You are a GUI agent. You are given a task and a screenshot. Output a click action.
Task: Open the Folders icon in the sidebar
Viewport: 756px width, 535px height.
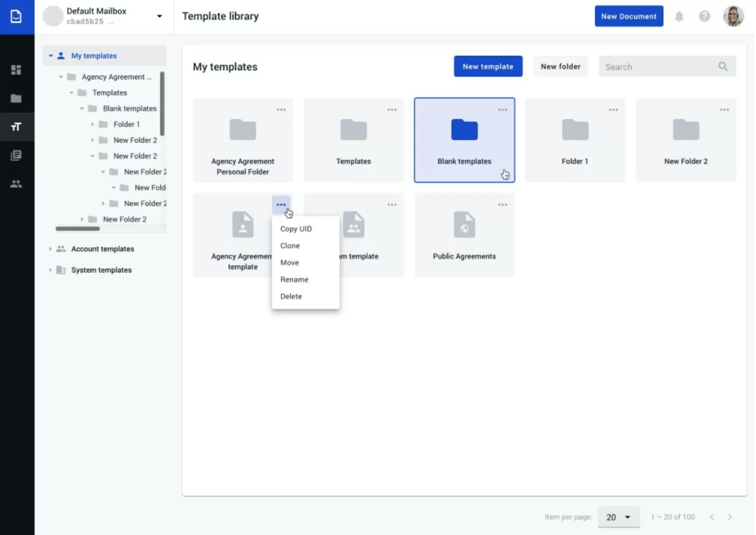[16, 98]
